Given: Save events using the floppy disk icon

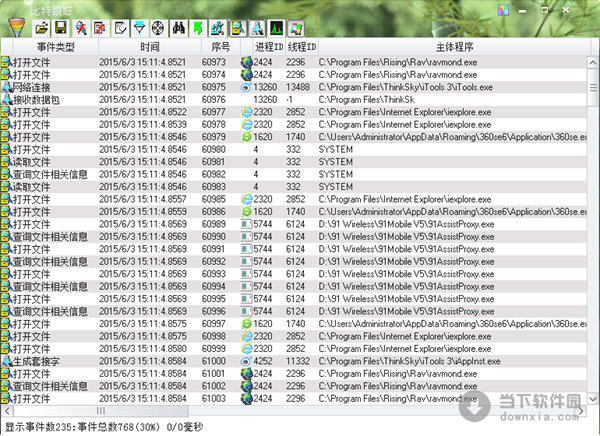Looking at the screenshot, I should coord(61,28).
